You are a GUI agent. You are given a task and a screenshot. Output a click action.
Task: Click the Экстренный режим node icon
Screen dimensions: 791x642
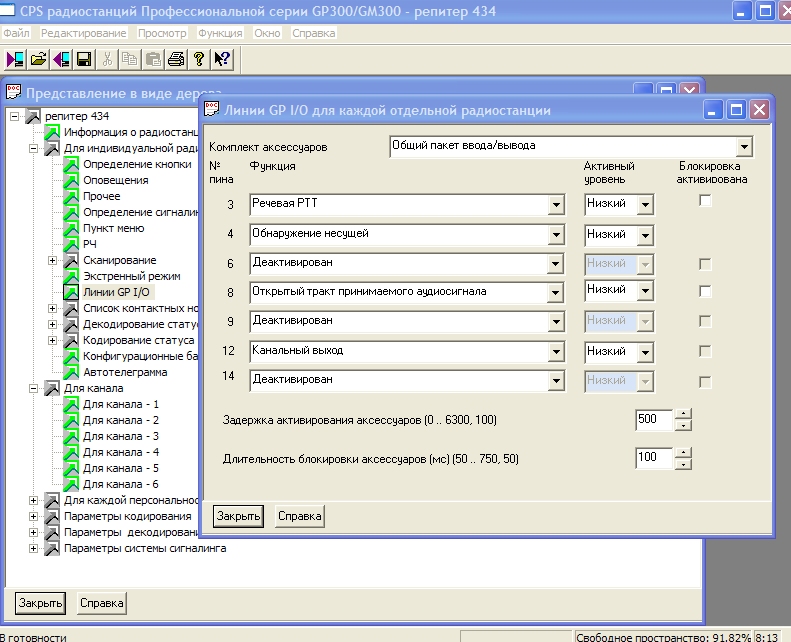pos(71,276)
